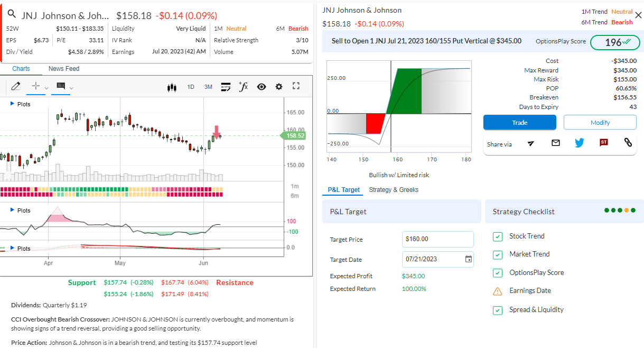Click the Resistance level $171.49
Viewport: 644px width, 348px height.
(173, 294)
